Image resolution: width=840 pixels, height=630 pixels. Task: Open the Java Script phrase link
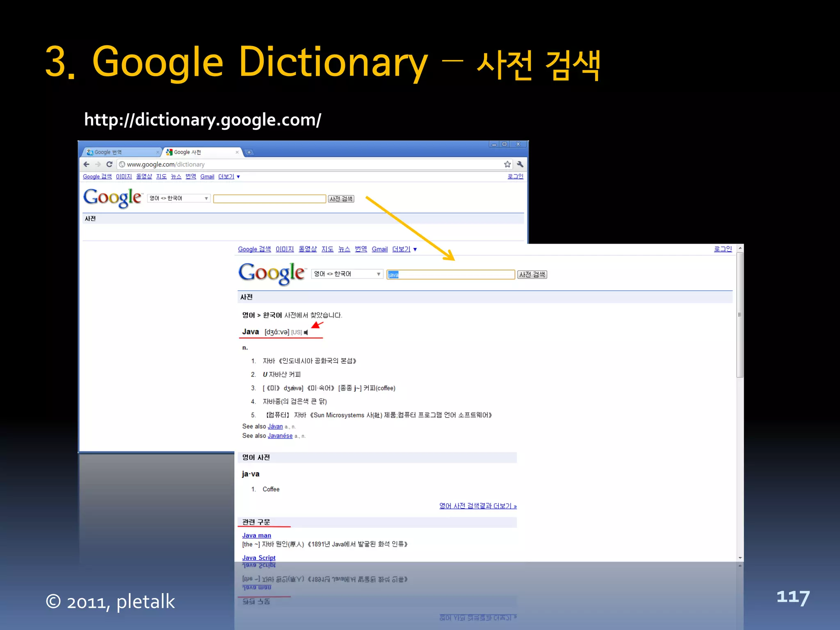pos(259,558)
